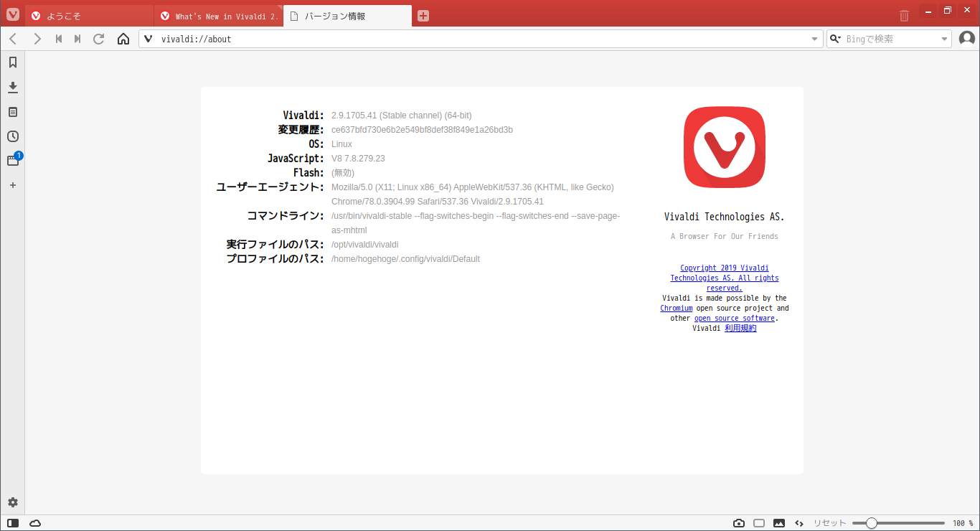980x531 pixels.
Task: Go forward with the Forward arrow
Action: pyautogui.click(x=37, y=39)
